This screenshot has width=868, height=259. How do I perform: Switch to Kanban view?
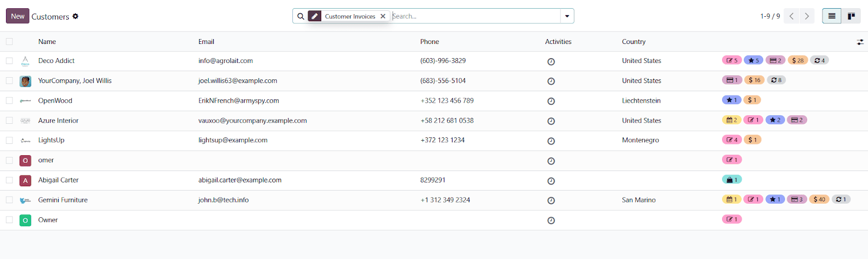pyautogui.click(x=851, y=16)
